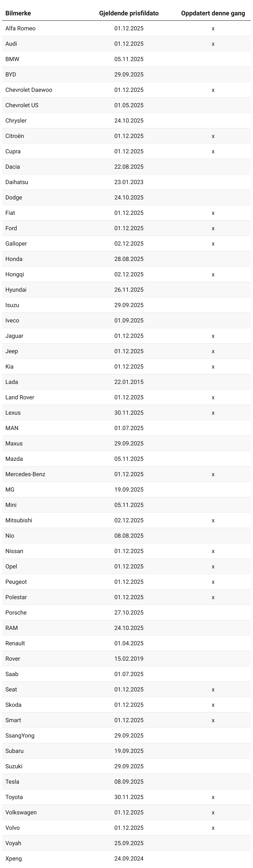Click Rover date 15.02.2019

pyautogui.click(x=129, y=659)
